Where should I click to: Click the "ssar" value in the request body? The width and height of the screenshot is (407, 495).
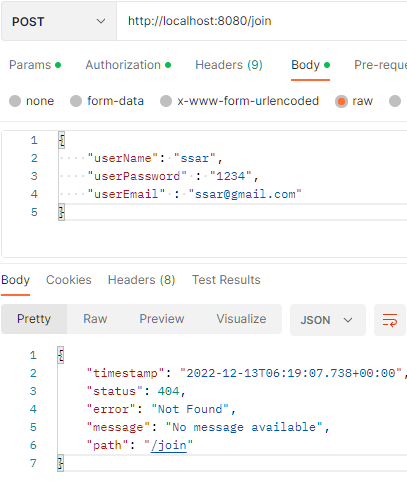point(195,158)
